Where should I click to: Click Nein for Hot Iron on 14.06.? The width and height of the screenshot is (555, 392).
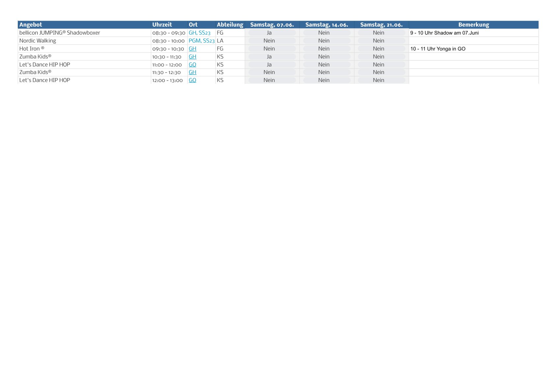[327, 49]
